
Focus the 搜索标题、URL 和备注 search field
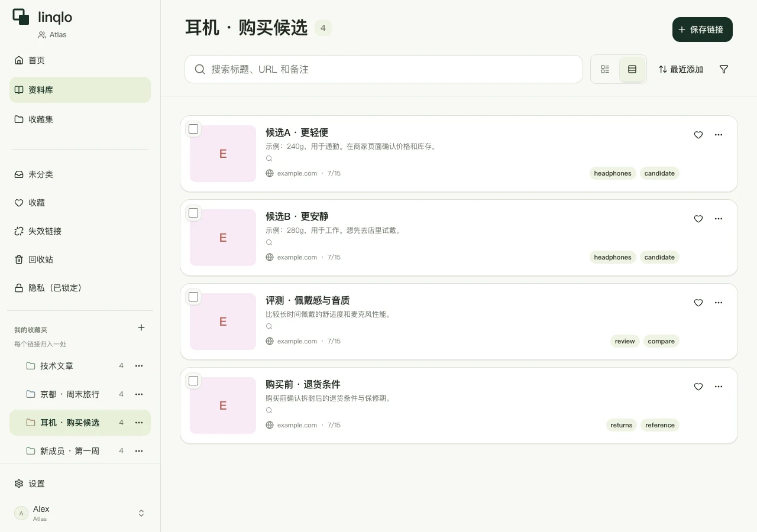pyautogui.click(x=384, y=69)
